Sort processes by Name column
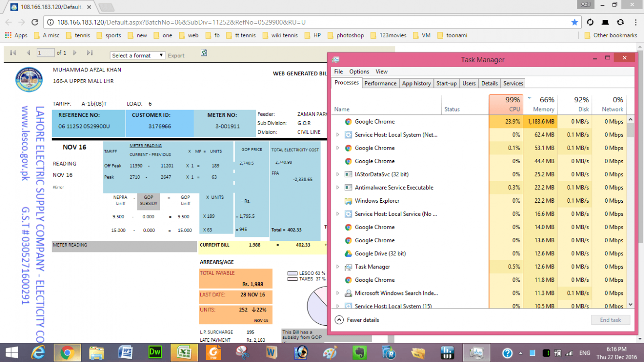This screenshot has width=644, height=362. 387,104
